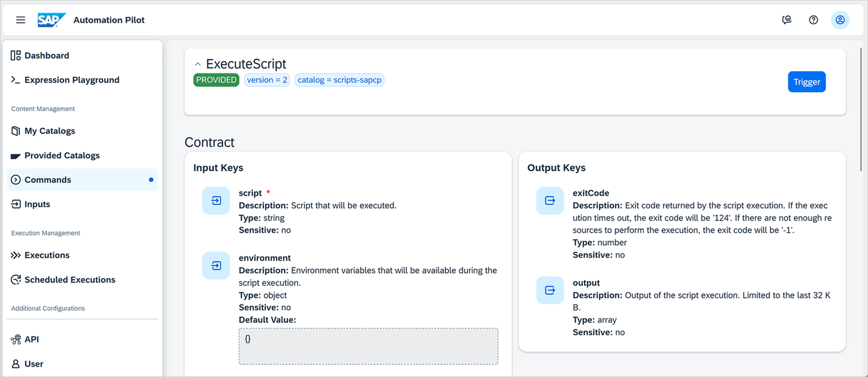Click the Trigger button
Viewport: 868px width, 377px height.
tap(807, 82)
